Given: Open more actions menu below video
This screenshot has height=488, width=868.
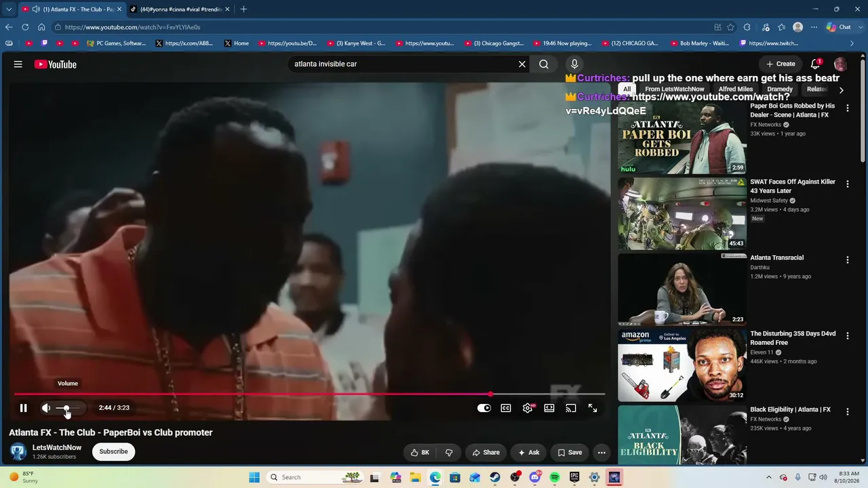Looking at the screenshot, I should coord(601,453).
